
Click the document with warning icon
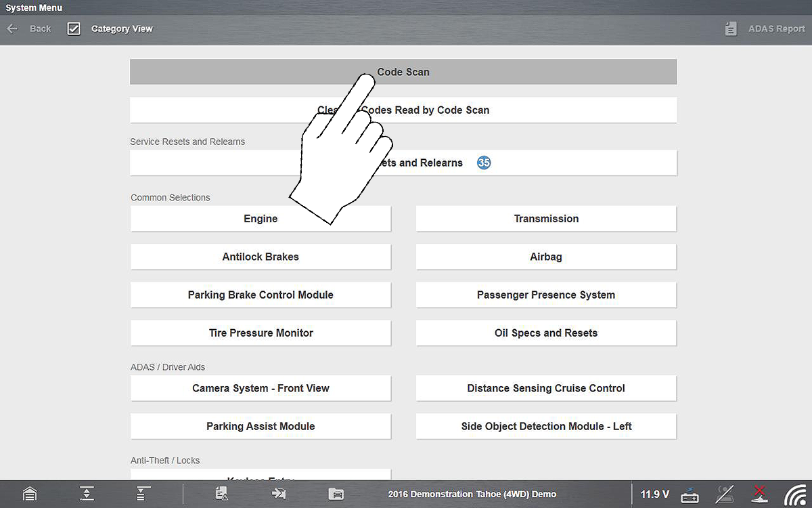tap(221, 494)
